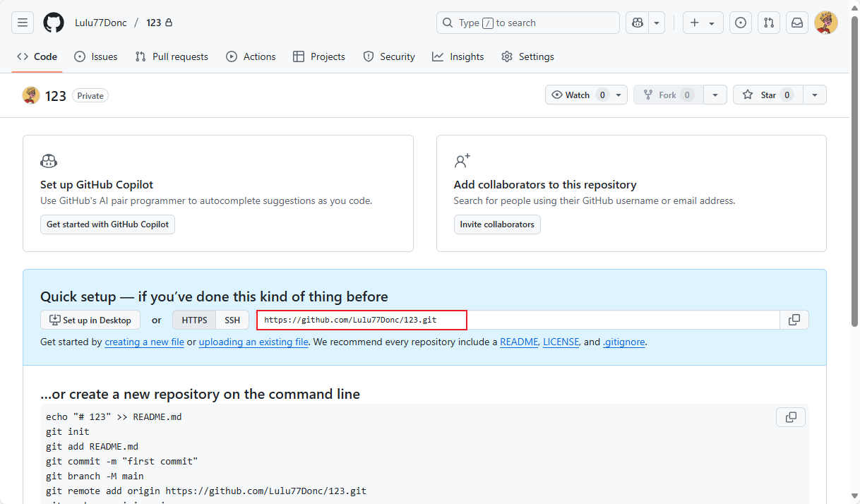This screenshot has width=860, height=504.
Task: Click the repository avatar next to 123
Action: point(31,95)
